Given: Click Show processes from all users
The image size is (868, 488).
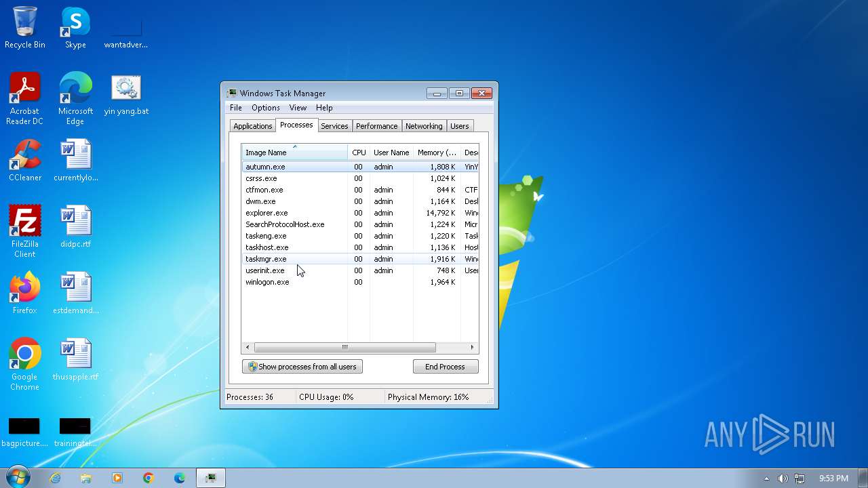Looking at the screenshot, I should [302, 367].
